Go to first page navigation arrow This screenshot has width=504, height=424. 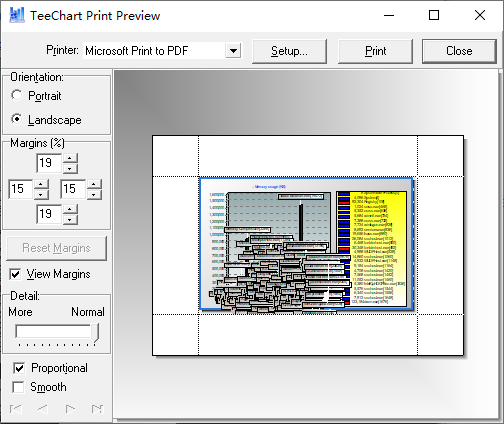(x=16, y=409)
